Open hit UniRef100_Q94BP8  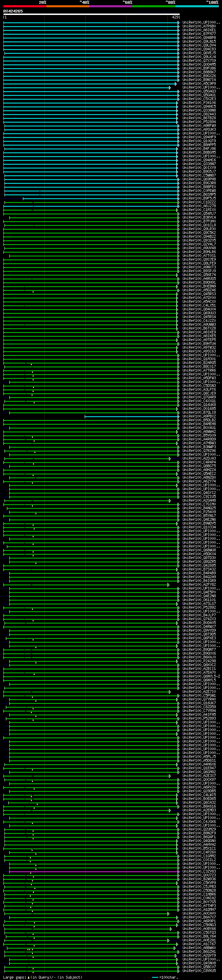click(x=199, y=38)
